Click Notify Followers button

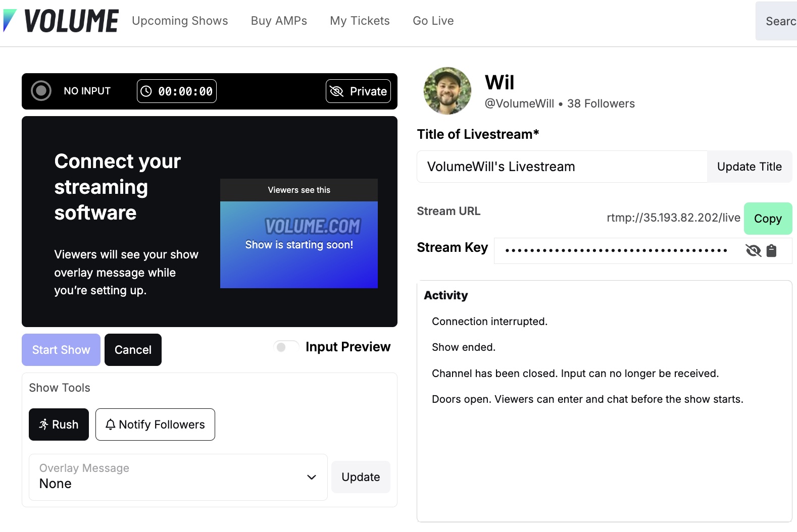(x=155, y=424)
